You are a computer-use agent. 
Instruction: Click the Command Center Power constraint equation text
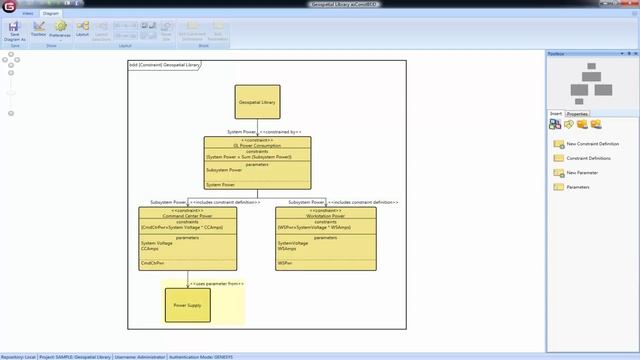pyautogui.click(x=182, y=227)
